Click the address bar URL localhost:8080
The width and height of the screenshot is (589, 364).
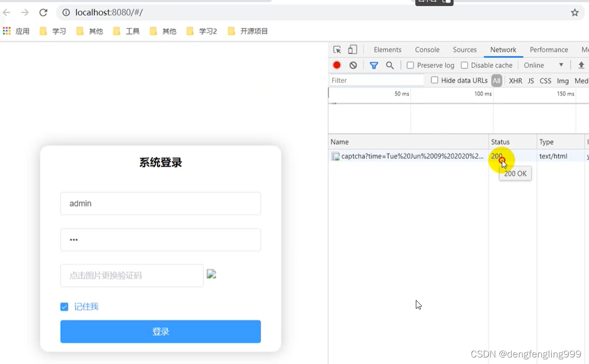click(x=109, y=13)
